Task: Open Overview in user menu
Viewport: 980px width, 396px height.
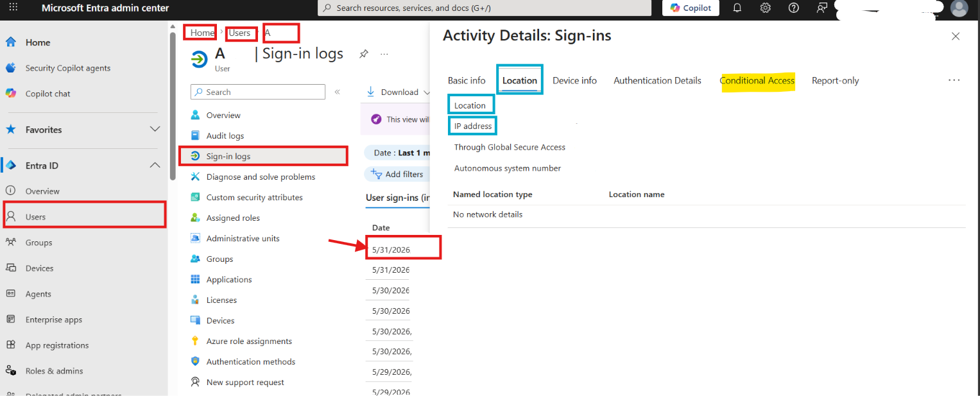Action: click(x=223, y=116)
